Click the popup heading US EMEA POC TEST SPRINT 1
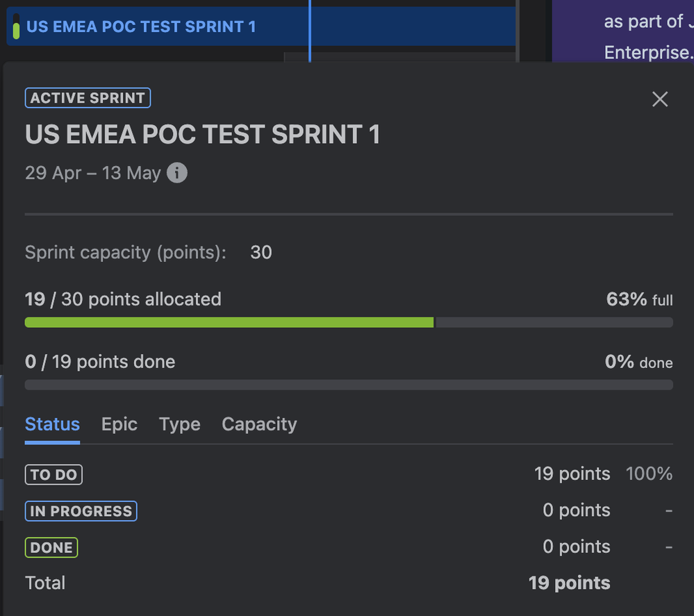 tap(202, 135)
